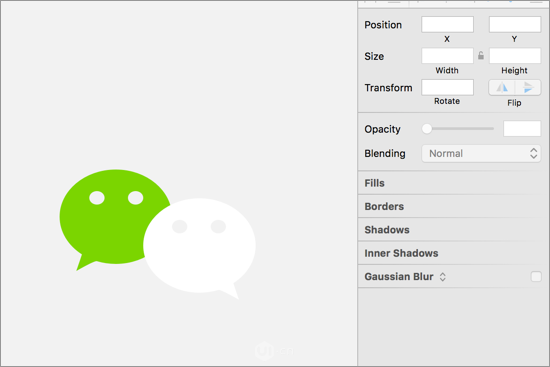Click the flip vertical icon
Image resolution: width=550 pixels, height=367 pixels.
[x=528, y=87]
